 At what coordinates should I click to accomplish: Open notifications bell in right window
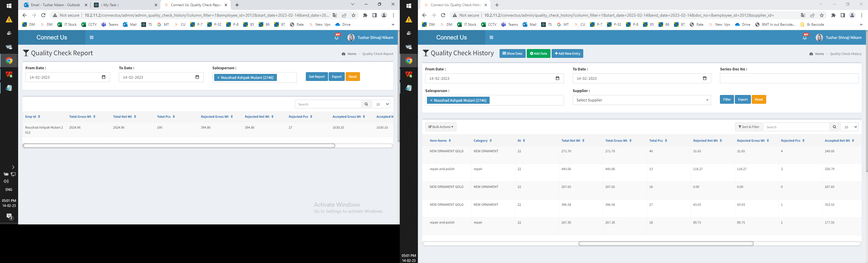click(x=805, y=37)
